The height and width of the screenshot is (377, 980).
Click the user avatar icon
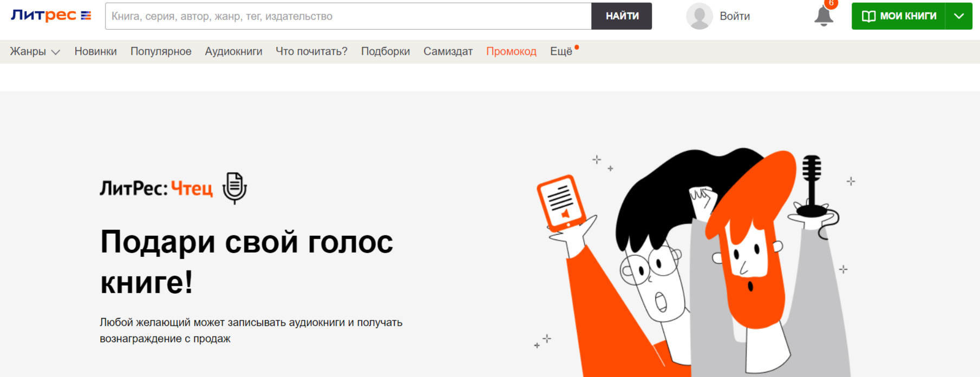click(700, 16)
